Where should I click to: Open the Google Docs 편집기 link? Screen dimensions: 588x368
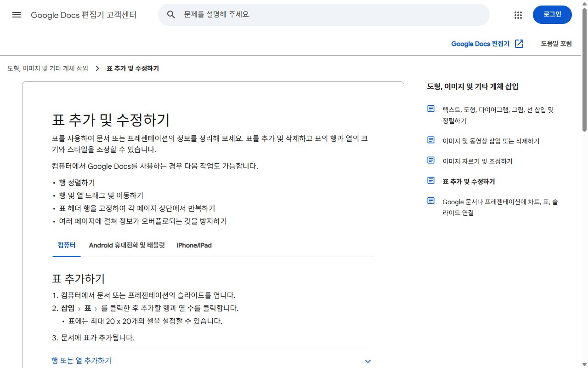pyautogui.click(x=487, y=44)
